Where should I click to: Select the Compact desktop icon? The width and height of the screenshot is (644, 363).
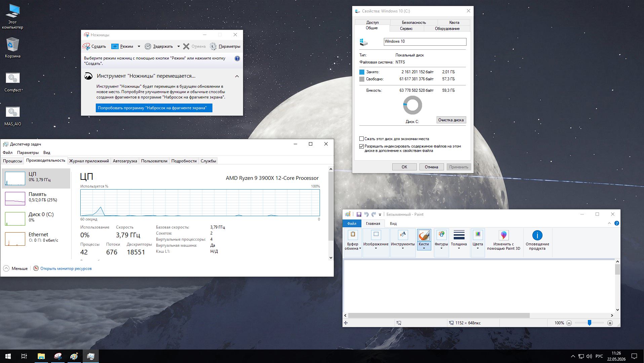(x=12, y=82)
